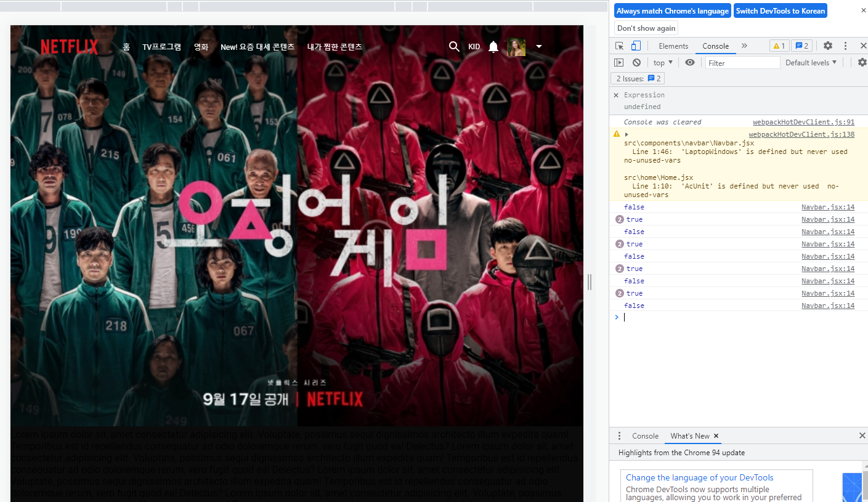
Task: Click the profile avatar picture
Action: [516, 47]
